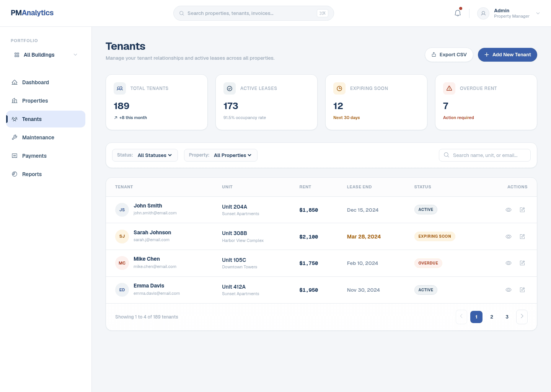The width and height of the screenshot is (551, 392).
Task: Open Properties in the sidebar
Action: click(x=46, y=101)
